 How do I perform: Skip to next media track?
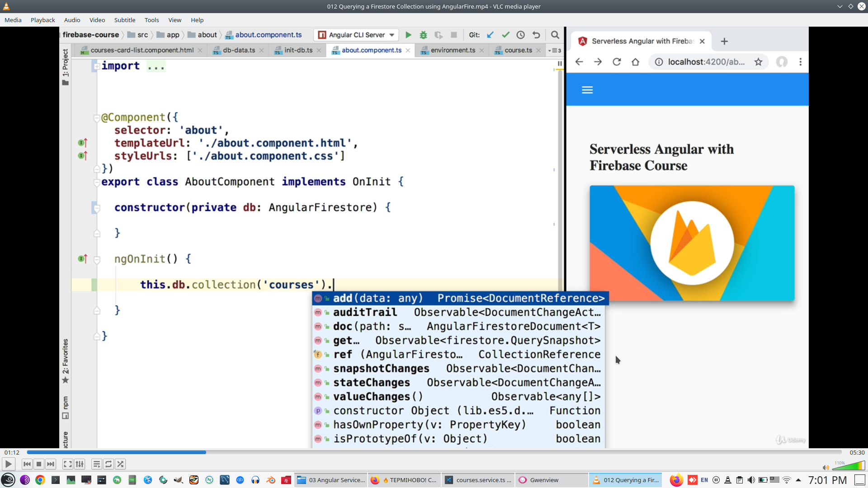point(51,464)
